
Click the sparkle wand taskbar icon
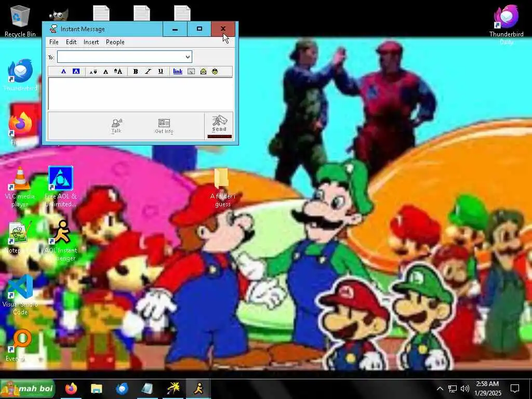pyautogui.click(x=173, y=389)
